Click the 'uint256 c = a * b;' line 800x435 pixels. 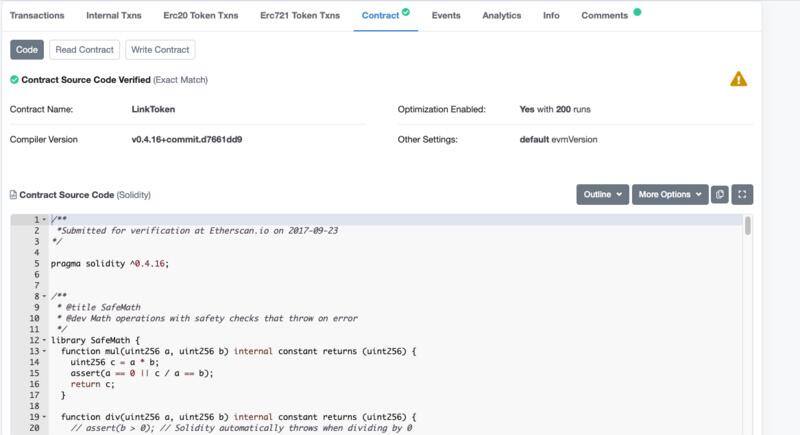[115, 362]
